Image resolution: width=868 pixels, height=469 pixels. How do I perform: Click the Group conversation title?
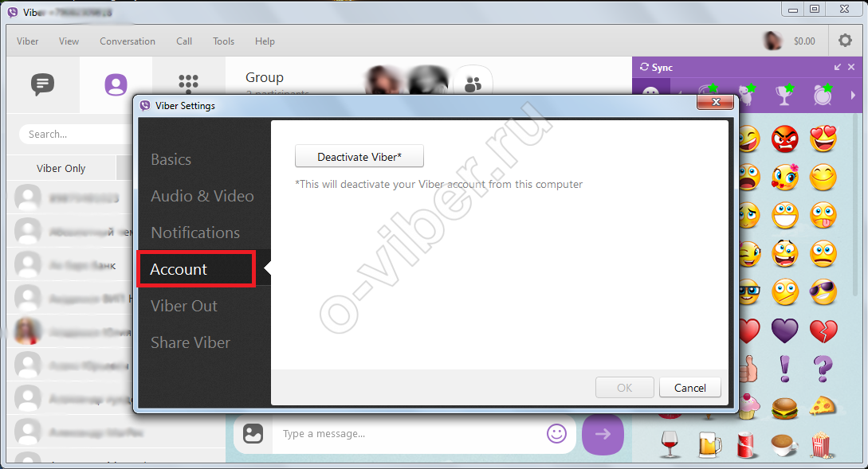click(265, 77)
